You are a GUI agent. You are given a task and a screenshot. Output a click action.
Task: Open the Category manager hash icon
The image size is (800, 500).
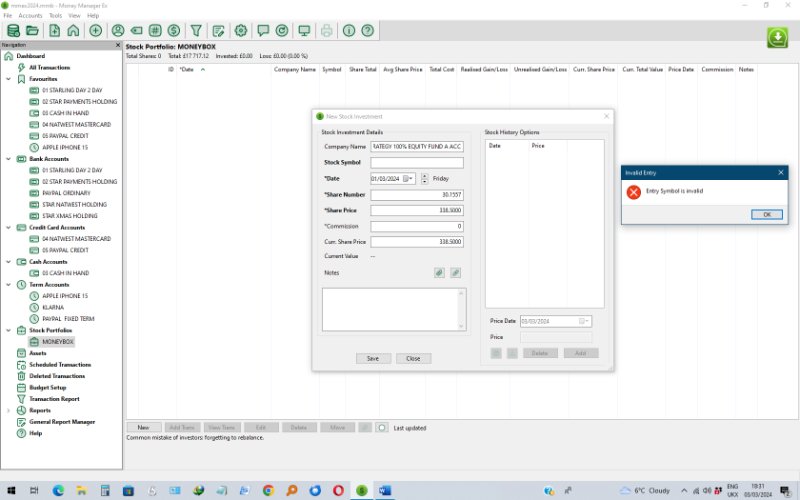click(155, 31)
